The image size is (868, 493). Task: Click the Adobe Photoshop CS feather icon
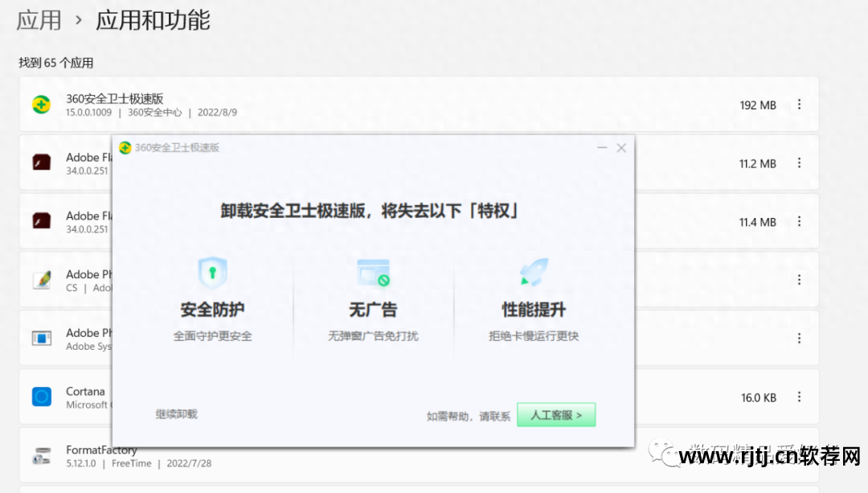tap(42, 280)
